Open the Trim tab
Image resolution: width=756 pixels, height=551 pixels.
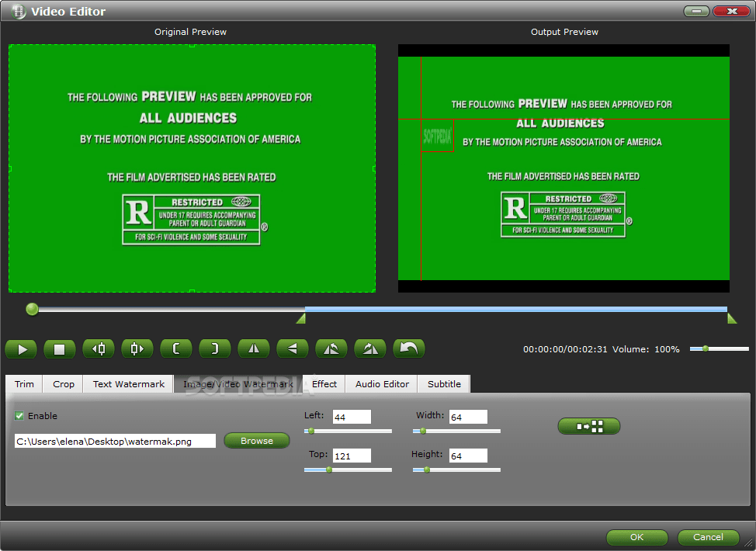pos(24,384)
